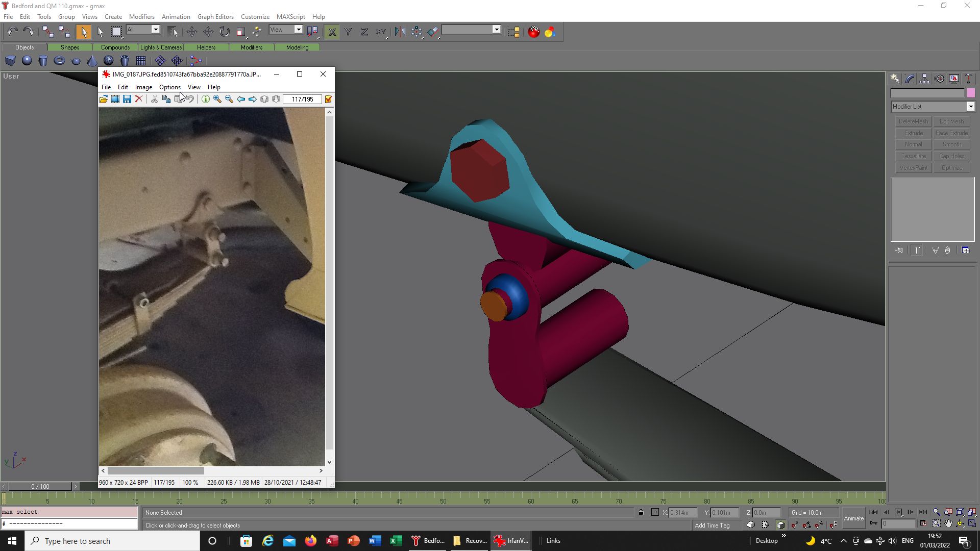Create a Sphere from Objects shelf

27,61
